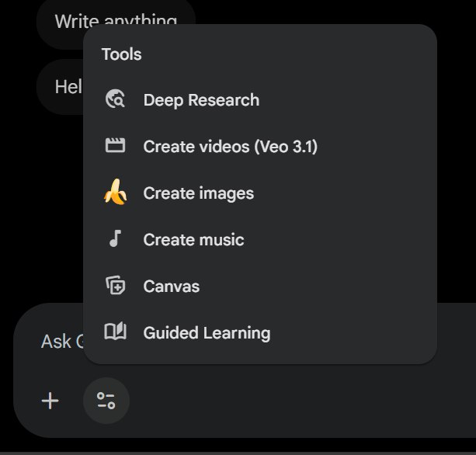This screenshot has width=476, height=455.
Task: Click the Tools heading in the popup
Action: click(121, 54)
